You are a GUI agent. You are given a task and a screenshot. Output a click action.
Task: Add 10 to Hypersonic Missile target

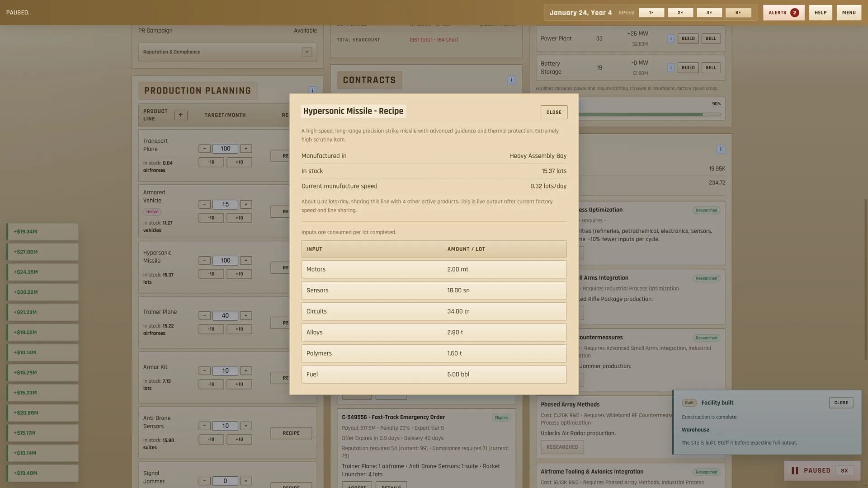pos(239,274)
